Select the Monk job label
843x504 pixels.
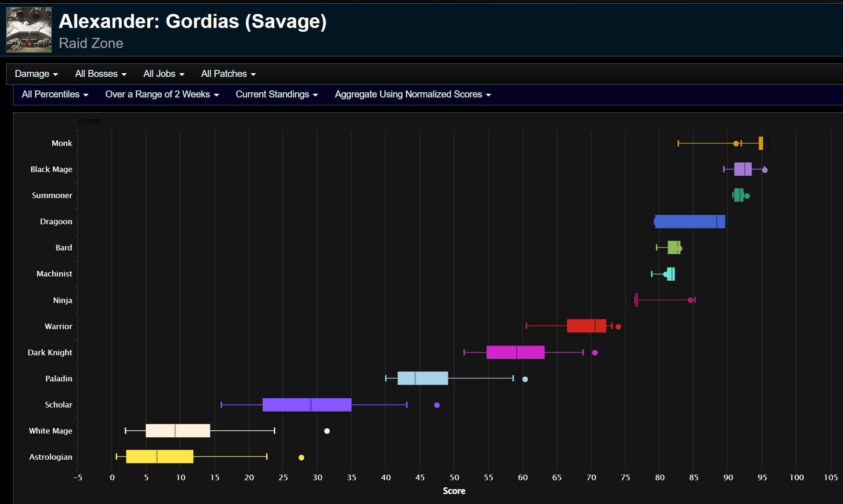tap(62, 143)
